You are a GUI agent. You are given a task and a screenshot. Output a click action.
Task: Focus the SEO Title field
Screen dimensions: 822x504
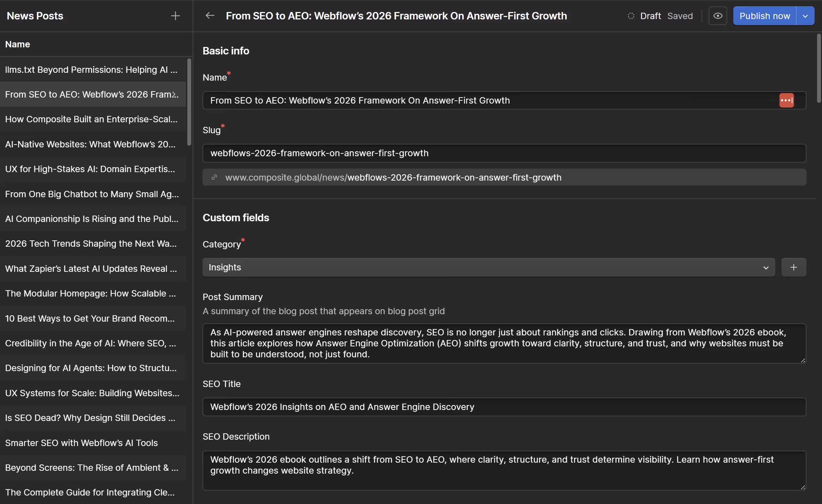[x=504, y=407]
